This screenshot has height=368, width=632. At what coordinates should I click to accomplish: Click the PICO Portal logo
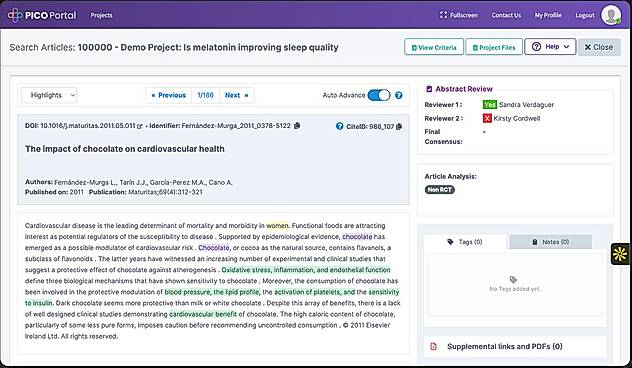pyautogui.click(x=42, y=15)
